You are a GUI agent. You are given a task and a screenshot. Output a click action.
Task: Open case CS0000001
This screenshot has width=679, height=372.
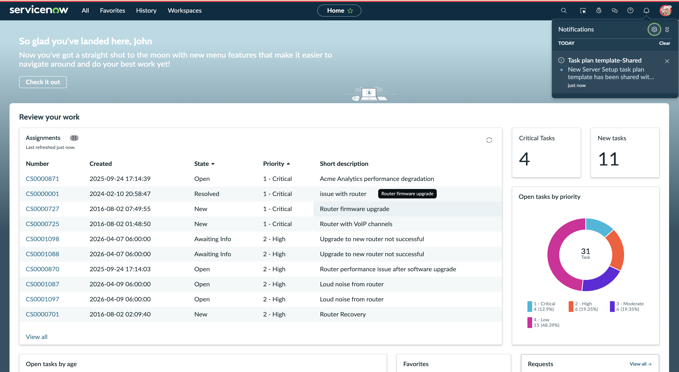[x=42, y=194]
